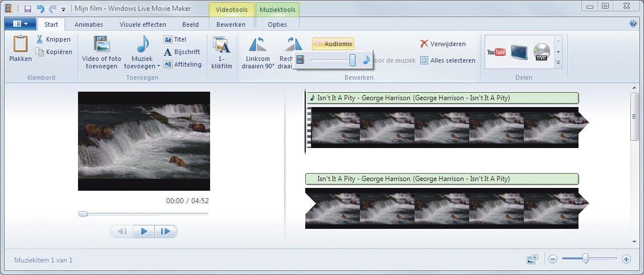Open the Bewerken tab under Videotools

(231, 24)
